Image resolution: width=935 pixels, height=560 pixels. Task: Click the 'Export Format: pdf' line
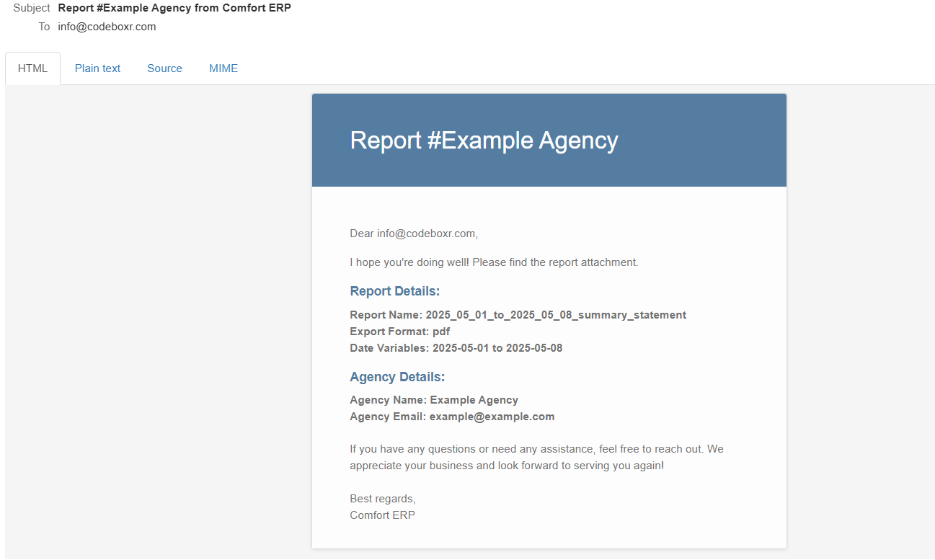(399, 332)
